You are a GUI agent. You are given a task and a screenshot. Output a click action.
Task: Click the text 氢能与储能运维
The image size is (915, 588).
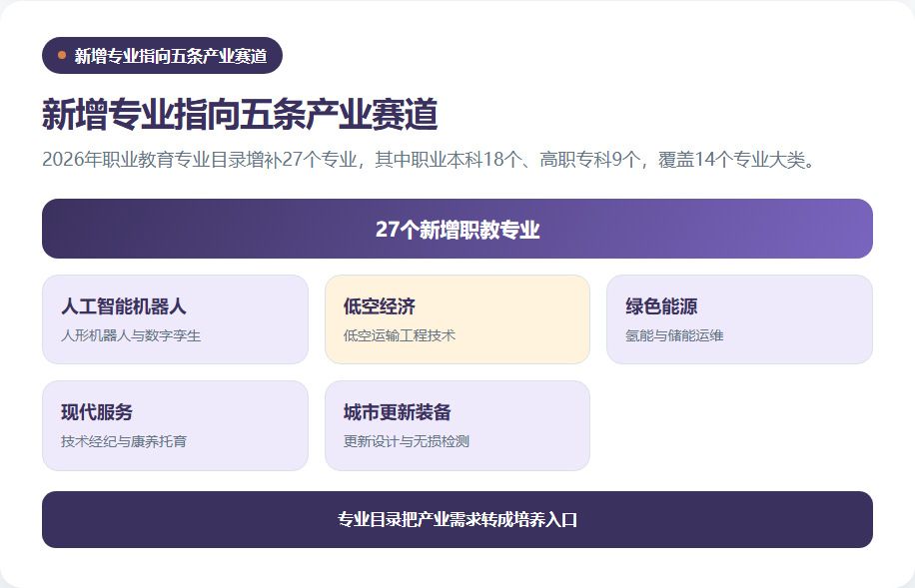pyautogui.click(x=674, y=336)
